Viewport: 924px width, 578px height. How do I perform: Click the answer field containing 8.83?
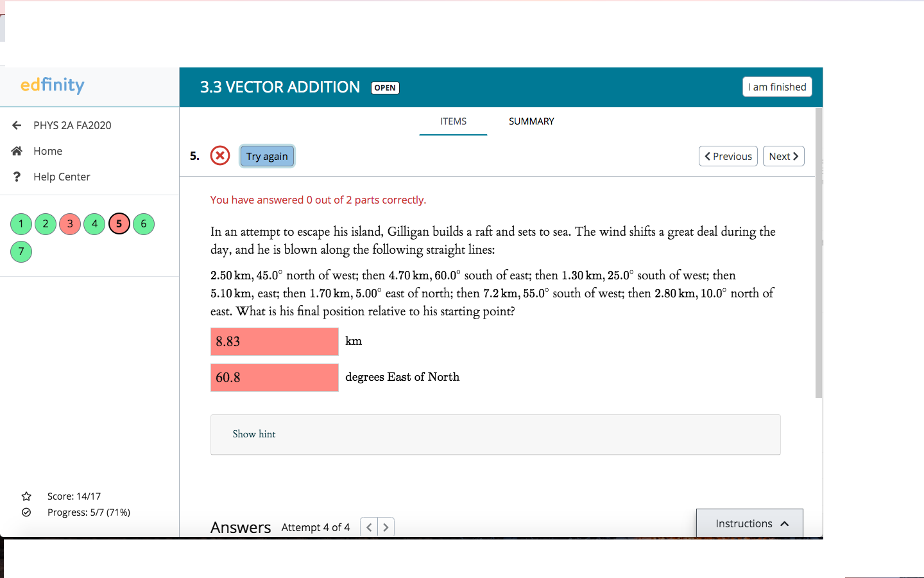(274, 341)
